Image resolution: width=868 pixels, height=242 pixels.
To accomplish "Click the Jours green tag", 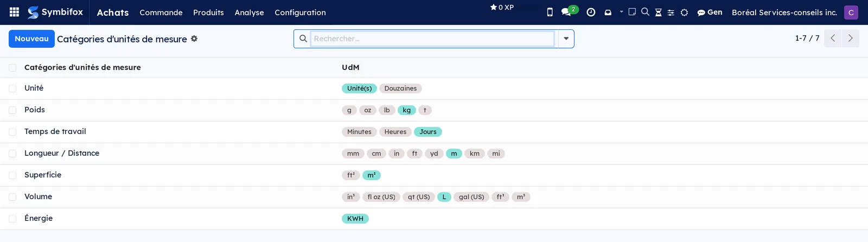I will pos(428,132).
